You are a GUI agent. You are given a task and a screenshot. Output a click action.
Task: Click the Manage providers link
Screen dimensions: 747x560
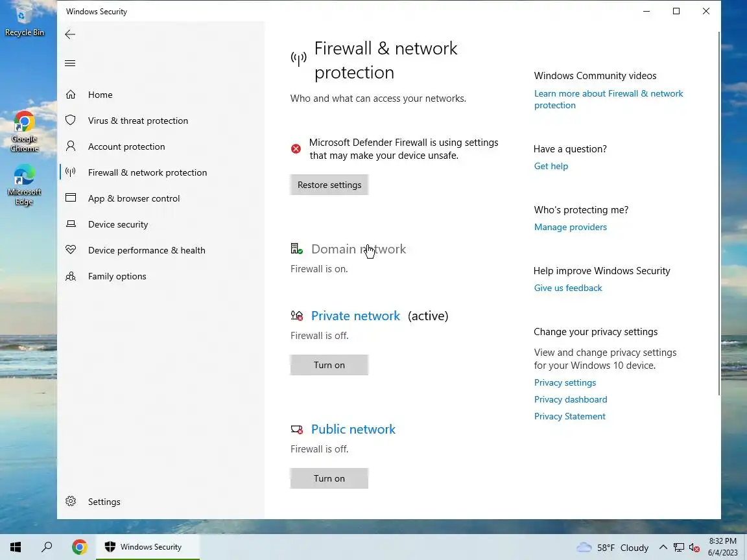pyautogui.click(x=570, y=227)
